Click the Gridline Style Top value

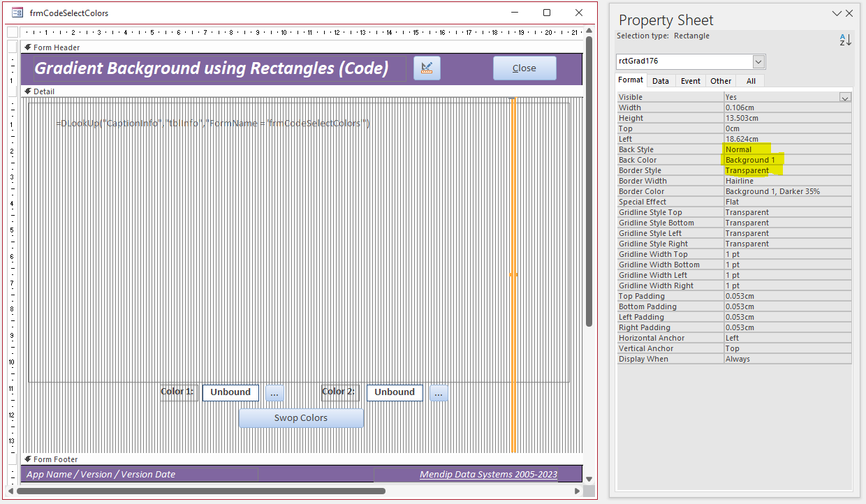click(x=788, y=212)
